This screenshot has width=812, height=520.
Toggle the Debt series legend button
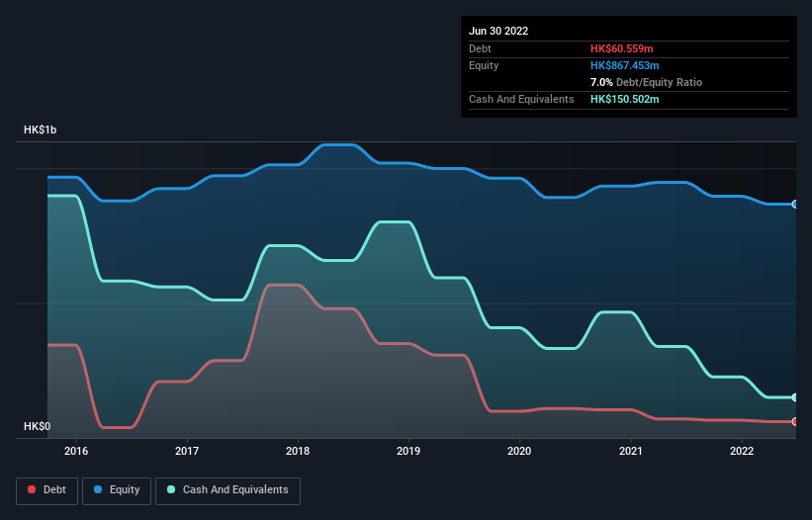(47, 490)
